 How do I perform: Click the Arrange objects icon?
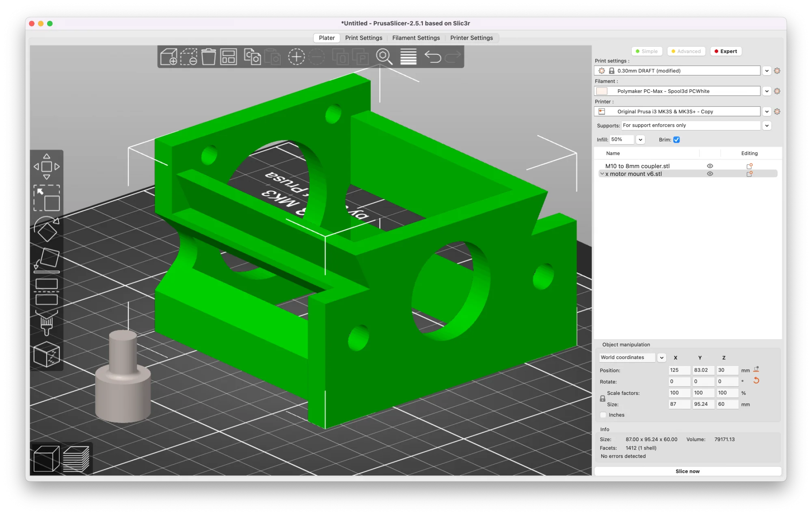coord(229,57)
